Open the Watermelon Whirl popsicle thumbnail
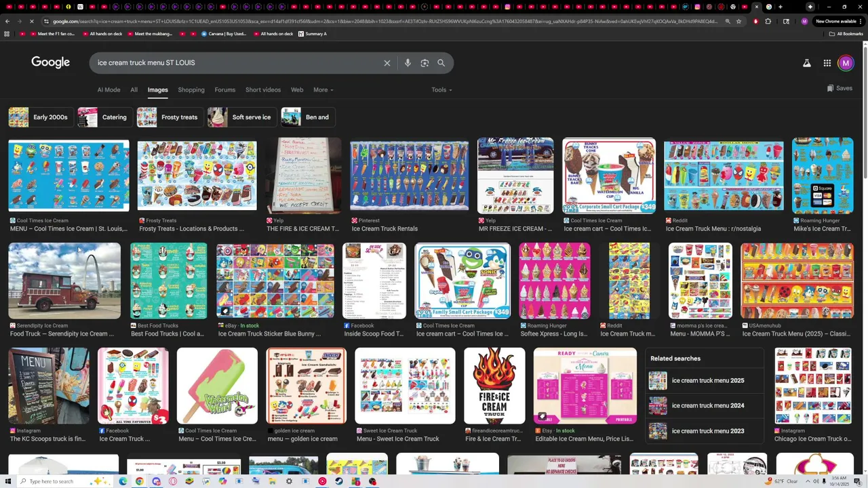Image resolution: width=868 pixels, height=488 pixels. point(217,386)
